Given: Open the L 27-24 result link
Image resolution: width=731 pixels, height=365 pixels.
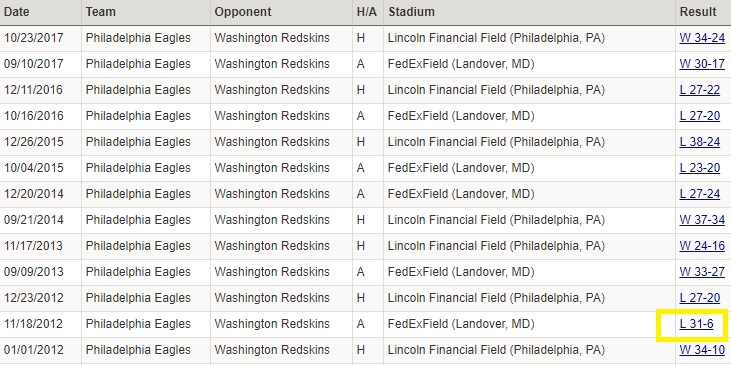Looking at the screenshot, I should (x=699, y=194).
